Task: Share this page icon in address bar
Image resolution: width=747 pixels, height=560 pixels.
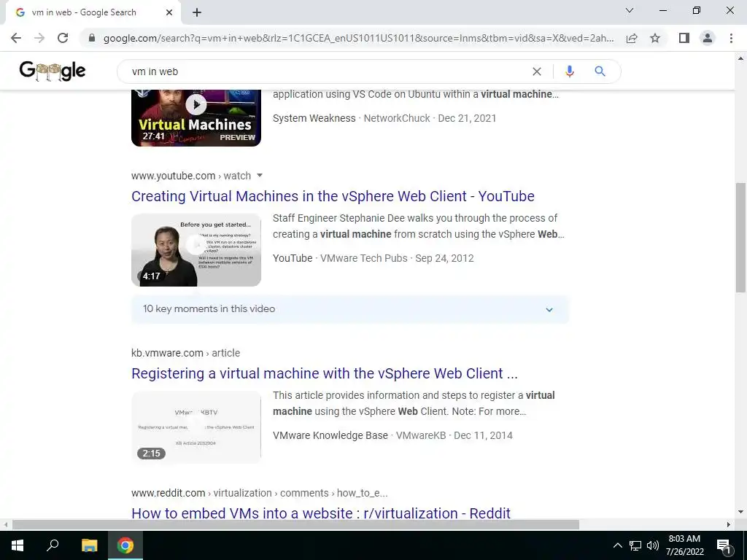Action: click(x=632, y=38)
